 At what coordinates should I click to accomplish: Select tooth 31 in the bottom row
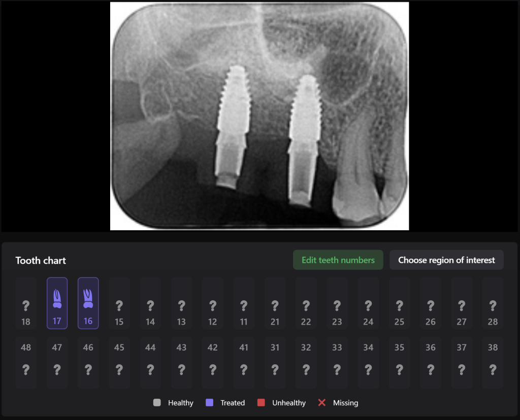[275, 362]
